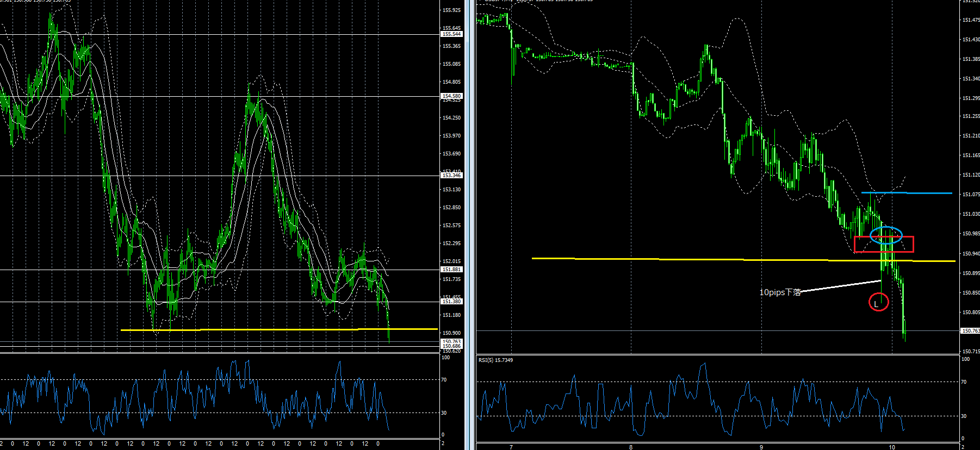Click the 151.120 price axis label
The image size is (980, 450).
click(x=971, y=174)
